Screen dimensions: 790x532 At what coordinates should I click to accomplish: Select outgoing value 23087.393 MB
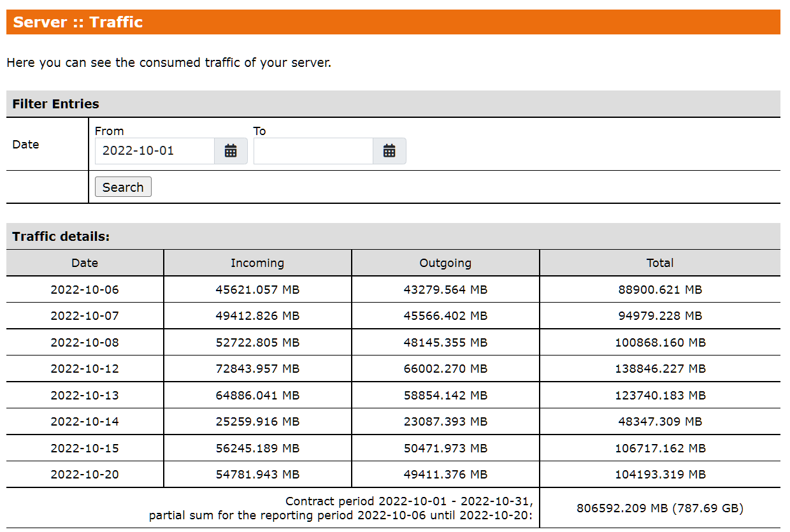click(445, 422)
